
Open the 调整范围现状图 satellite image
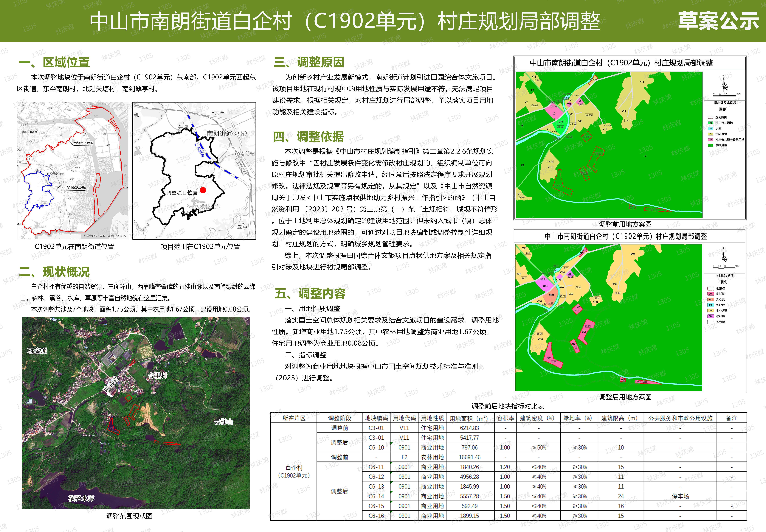click(136, 413)
